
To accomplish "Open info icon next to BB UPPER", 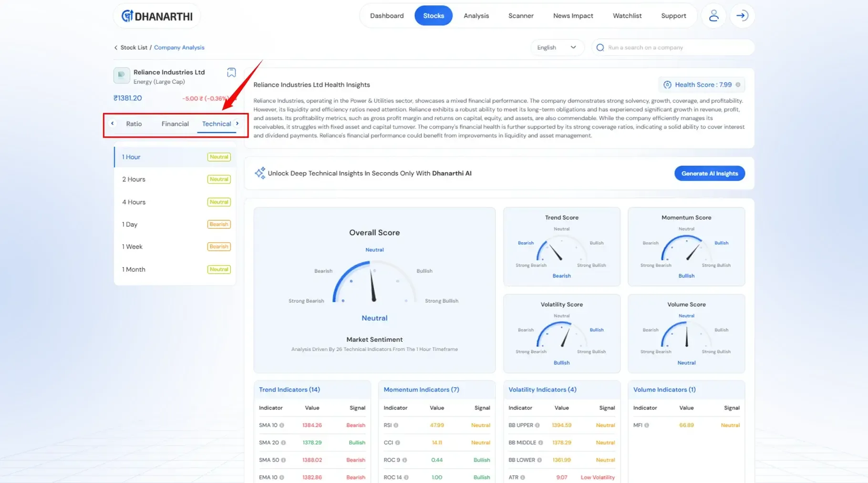I will point(537,425).
